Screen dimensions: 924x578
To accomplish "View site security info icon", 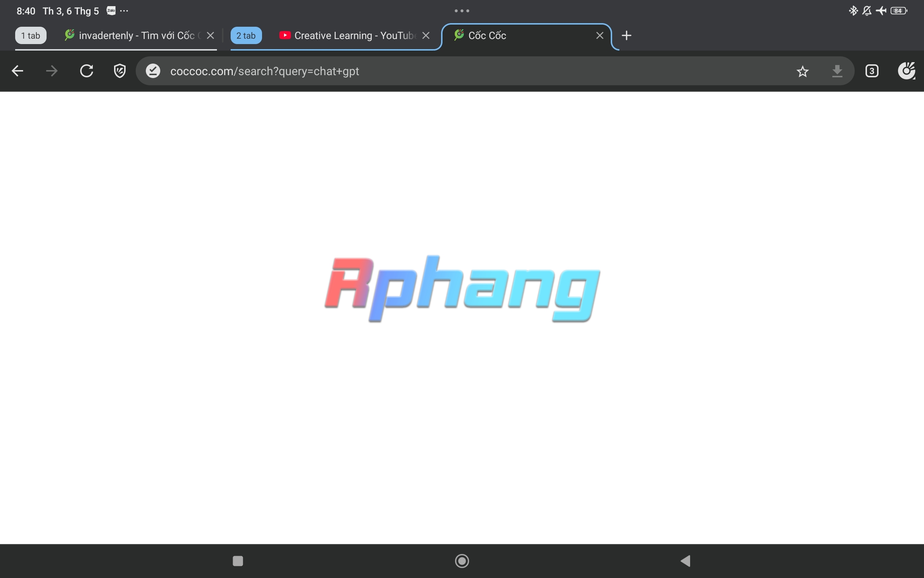I will tap(153, 71).
